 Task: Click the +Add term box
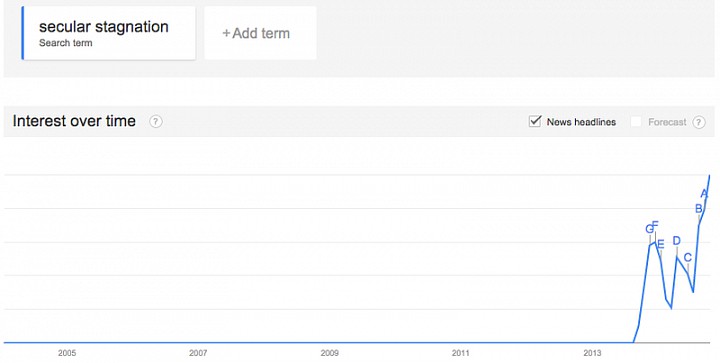click(260, 33)
